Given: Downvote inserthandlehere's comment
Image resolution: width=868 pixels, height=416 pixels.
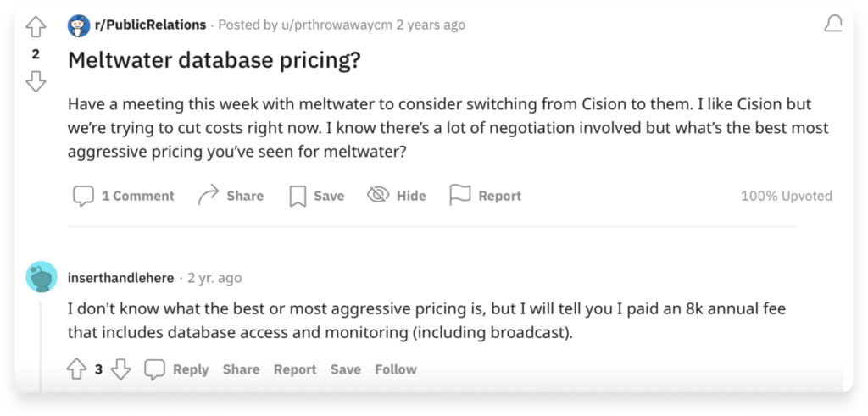Looking at the screenshot, I should pyautogui.click(x=121, y=369).
